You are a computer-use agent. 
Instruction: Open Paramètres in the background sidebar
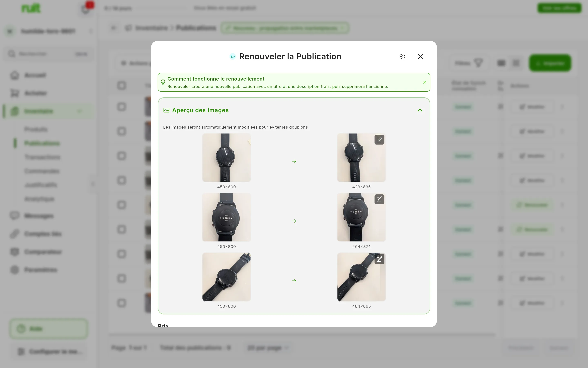coord(41,270)
